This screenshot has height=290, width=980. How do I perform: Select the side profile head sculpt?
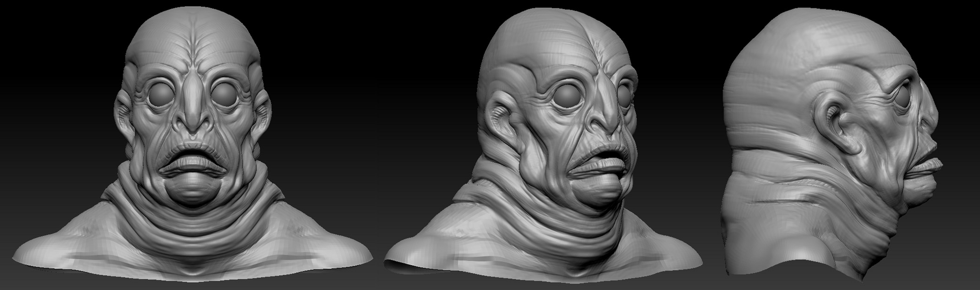832,144
